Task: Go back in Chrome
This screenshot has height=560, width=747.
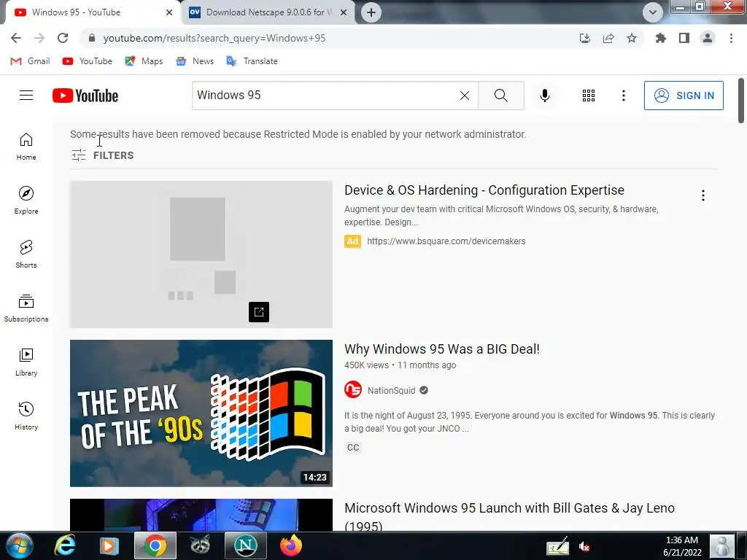Action: point(16,38)
